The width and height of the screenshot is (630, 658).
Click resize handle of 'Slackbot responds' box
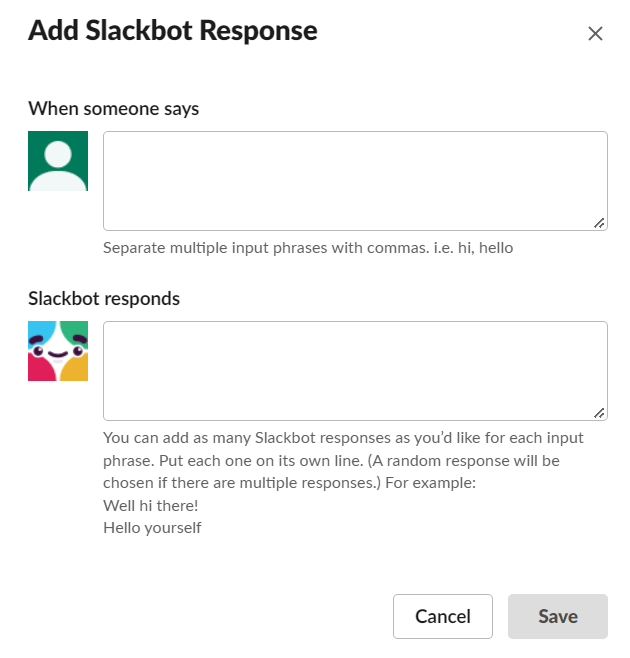[599, 413]
